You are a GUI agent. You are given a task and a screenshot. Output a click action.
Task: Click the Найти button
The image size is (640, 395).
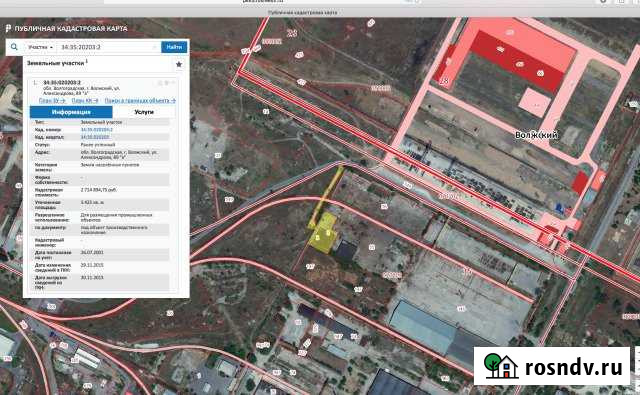tap(174, 47)
